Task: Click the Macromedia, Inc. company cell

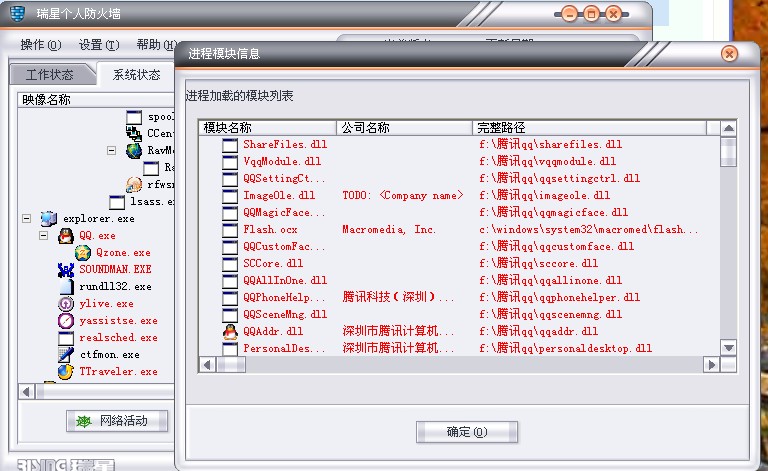Action: coord(389,230)
